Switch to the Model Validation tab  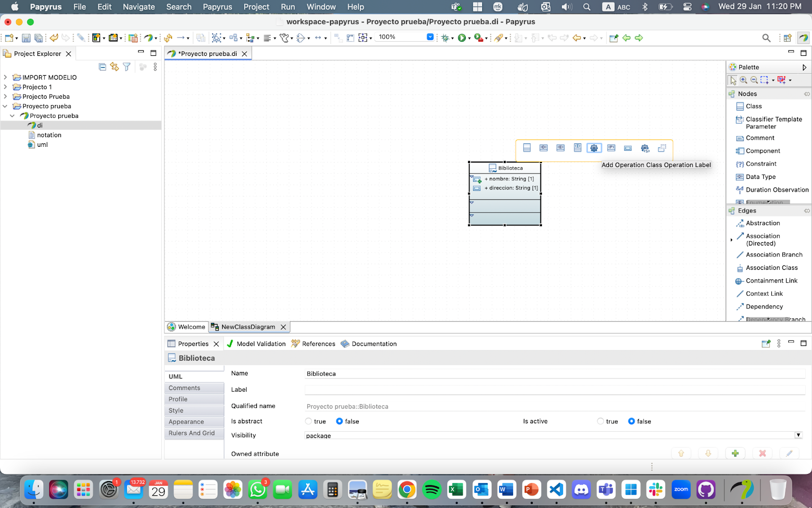click(x=256, y=344)
